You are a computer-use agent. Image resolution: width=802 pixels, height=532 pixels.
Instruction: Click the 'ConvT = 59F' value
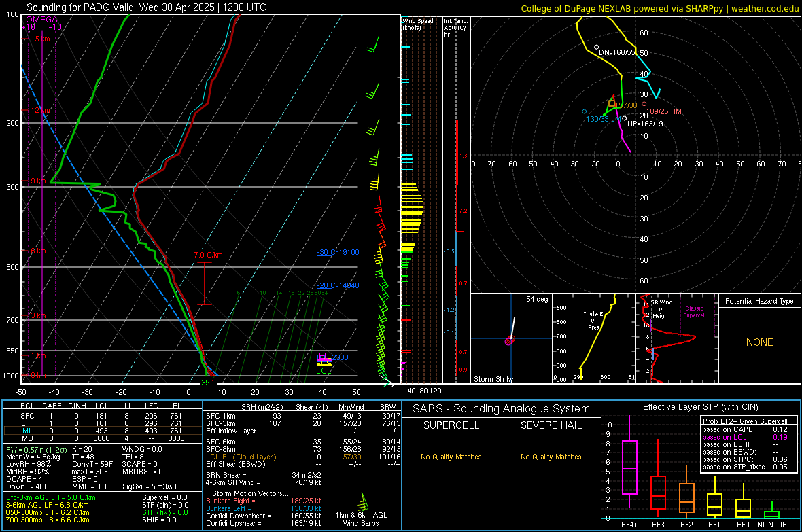click(92, 465)
